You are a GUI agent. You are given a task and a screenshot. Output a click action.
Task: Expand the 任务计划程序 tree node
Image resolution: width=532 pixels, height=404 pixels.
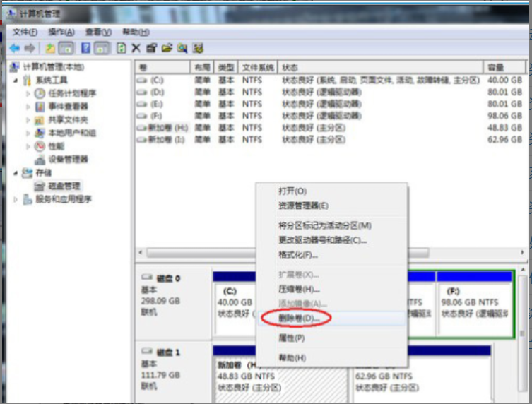(x=28, y=93)
